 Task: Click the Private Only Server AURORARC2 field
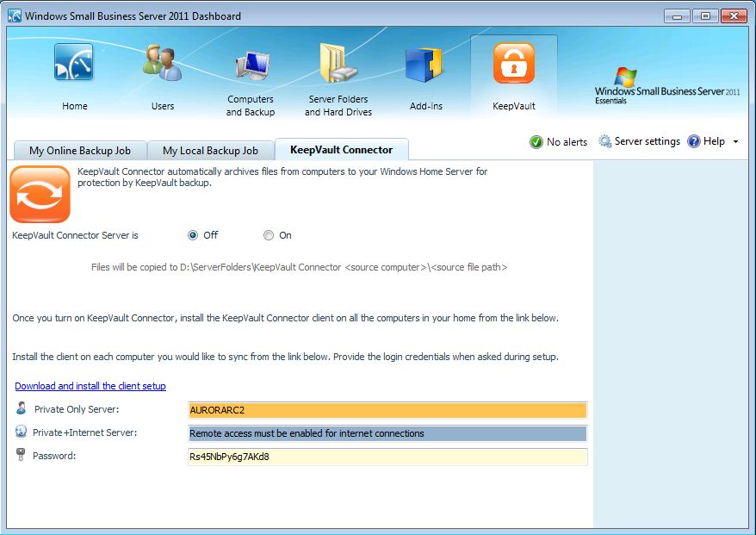coord(387,410)
